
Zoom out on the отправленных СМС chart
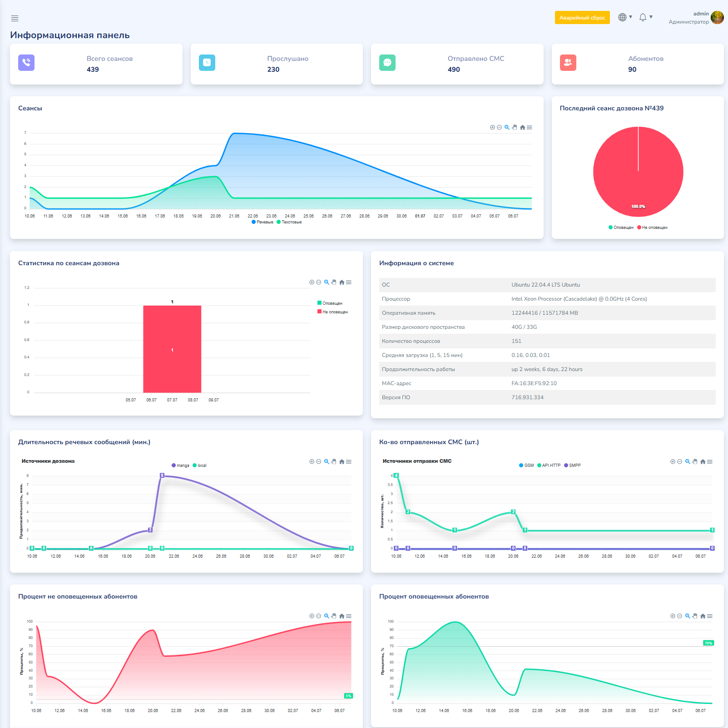680,462
